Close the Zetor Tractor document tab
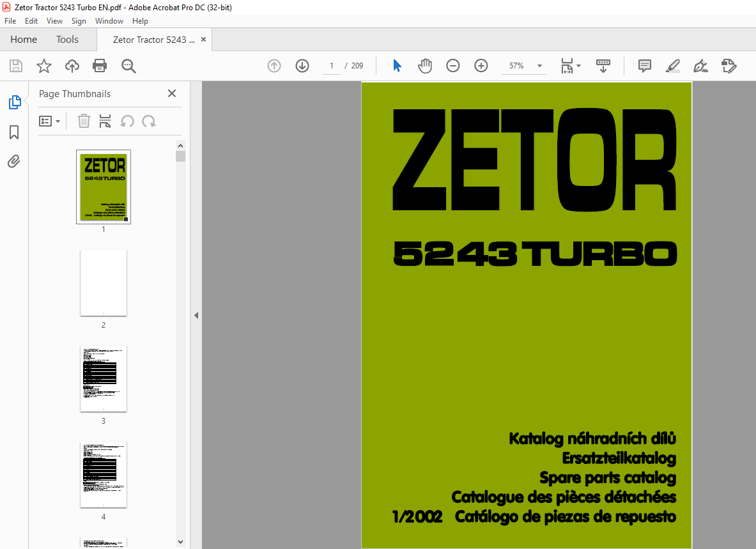 (203, 40)
